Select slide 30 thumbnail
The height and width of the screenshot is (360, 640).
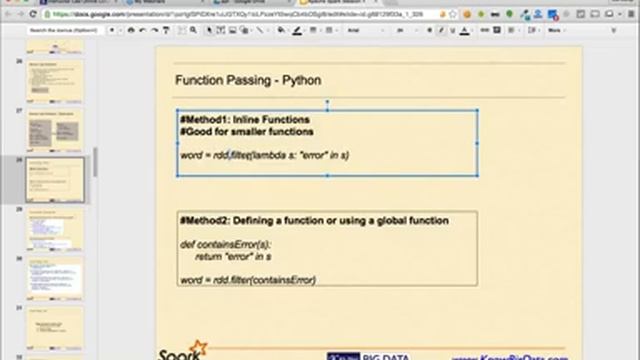(55, 278)
